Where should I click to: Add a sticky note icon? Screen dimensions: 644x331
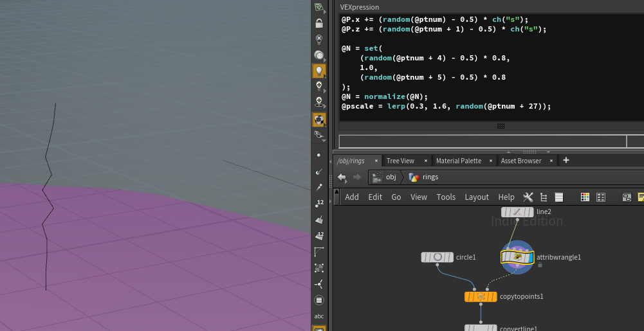pyautogui.click(x=641, y=197)
